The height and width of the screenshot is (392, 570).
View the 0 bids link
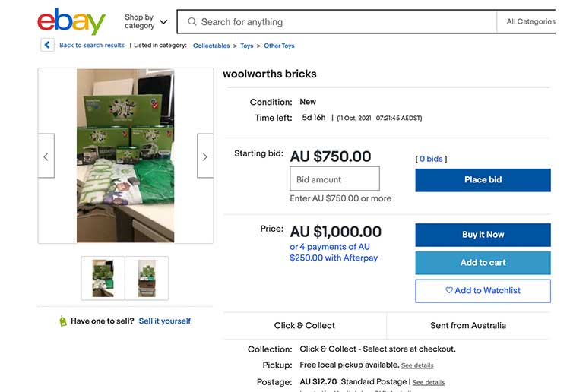click(431, 159)
